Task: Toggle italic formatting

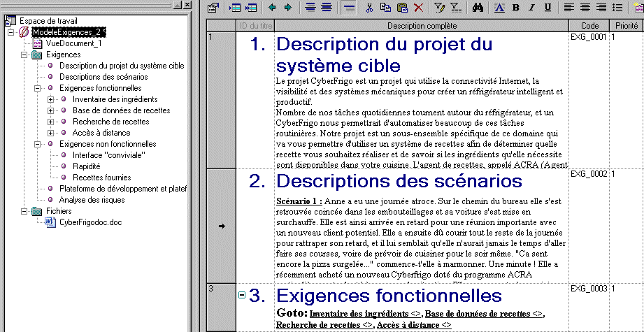Action: (531, 8)
